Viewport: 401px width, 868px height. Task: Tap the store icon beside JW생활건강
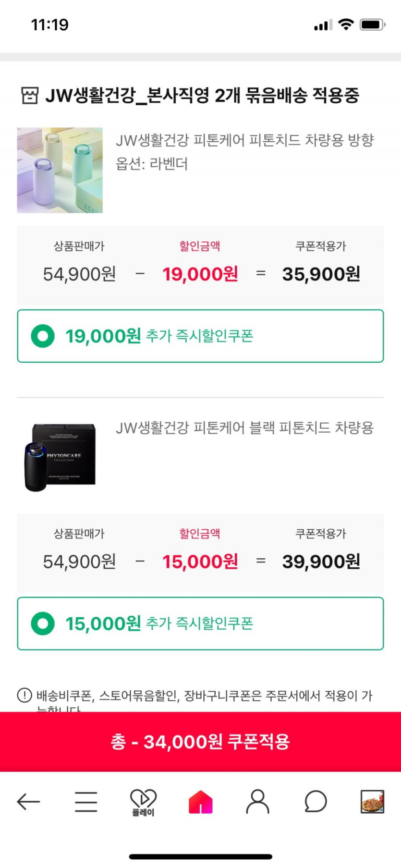click(x=29, y=96)
